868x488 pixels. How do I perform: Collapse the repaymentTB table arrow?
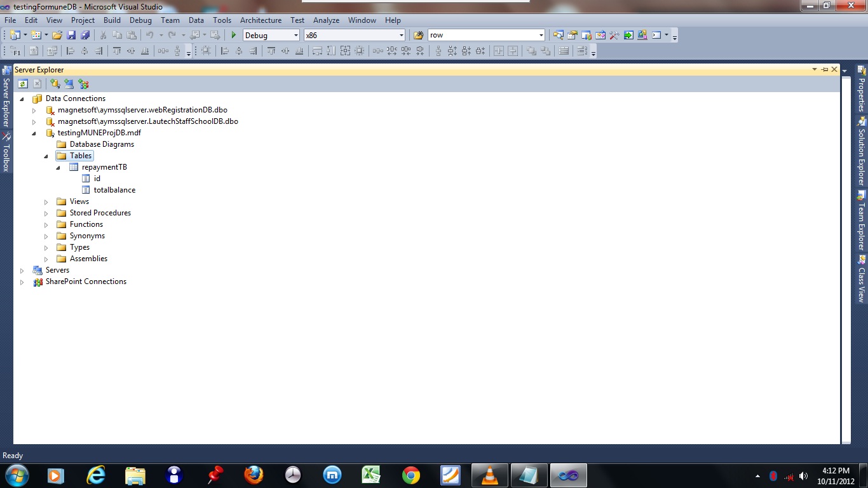tap(58, 167)
